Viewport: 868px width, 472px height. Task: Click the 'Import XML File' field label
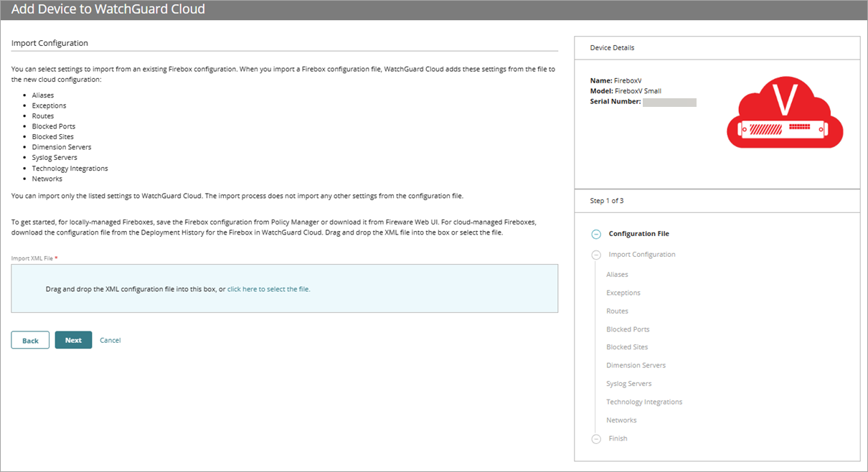click(34, 258)
